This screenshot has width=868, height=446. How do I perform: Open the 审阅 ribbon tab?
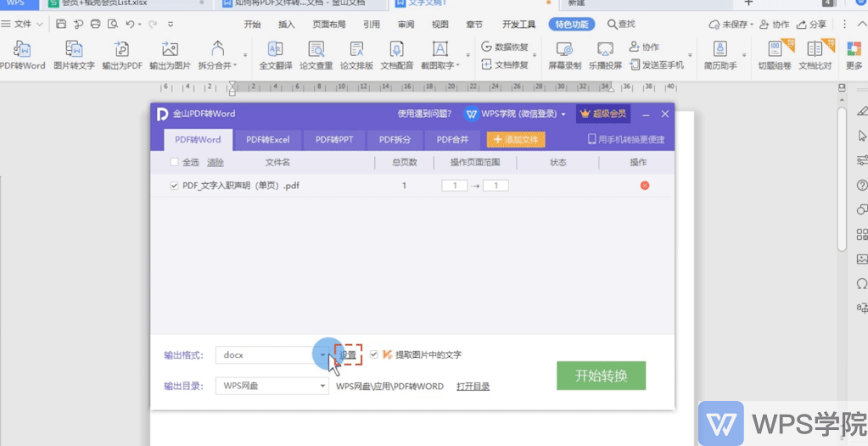(406, 25)
